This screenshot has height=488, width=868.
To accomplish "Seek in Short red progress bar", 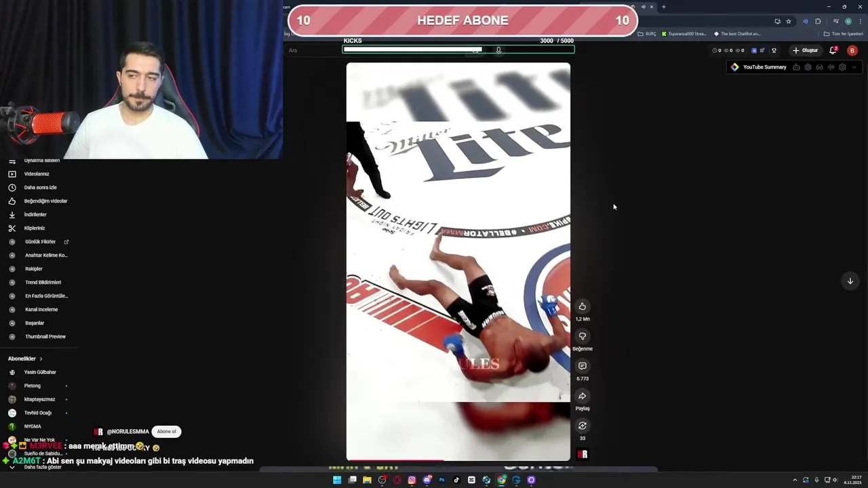I will coord(458,460).
